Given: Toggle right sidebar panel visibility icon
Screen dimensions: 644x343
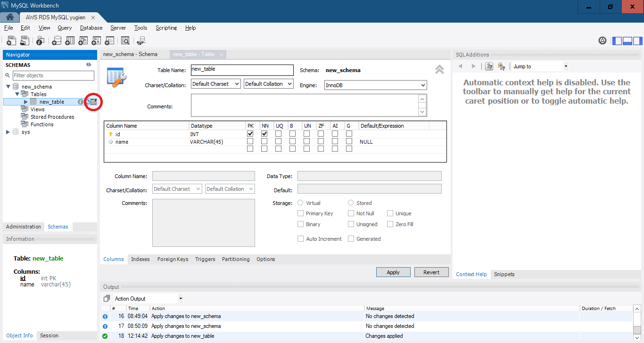Looking at the screenshot, I should 637,41.
